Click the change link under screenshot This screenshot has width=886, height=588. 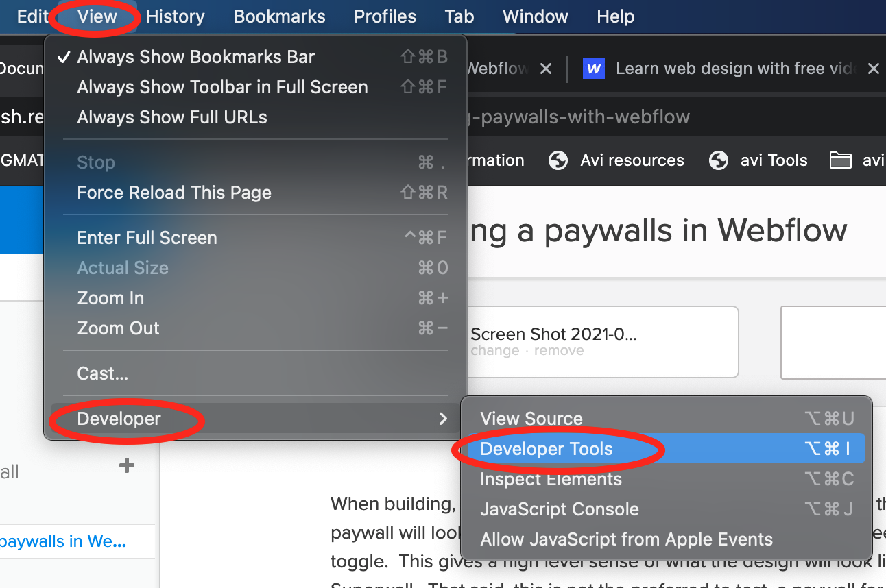495,351
